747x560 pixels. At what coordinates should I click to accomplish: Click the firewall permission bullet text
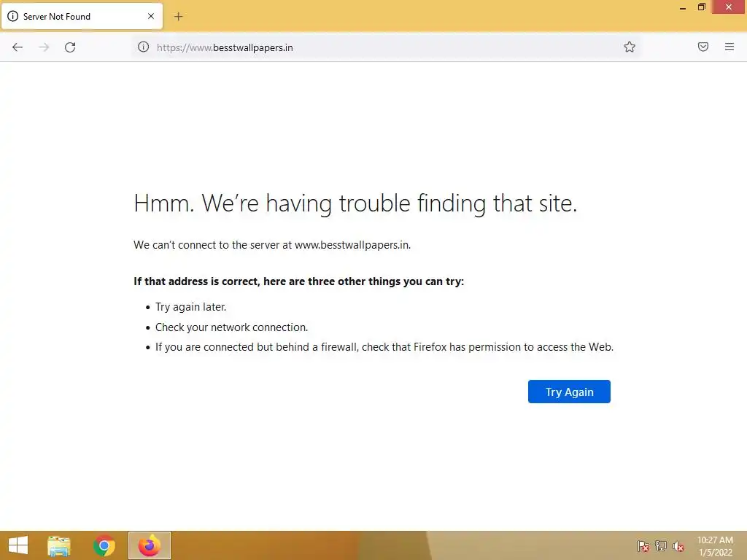pos(384,347)
